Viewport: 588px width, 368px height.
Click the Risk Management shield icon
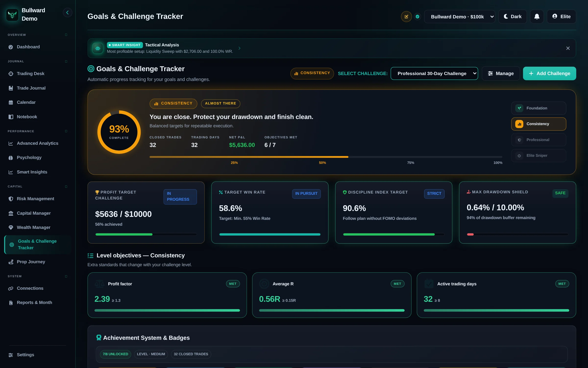(x=11, y=199)
